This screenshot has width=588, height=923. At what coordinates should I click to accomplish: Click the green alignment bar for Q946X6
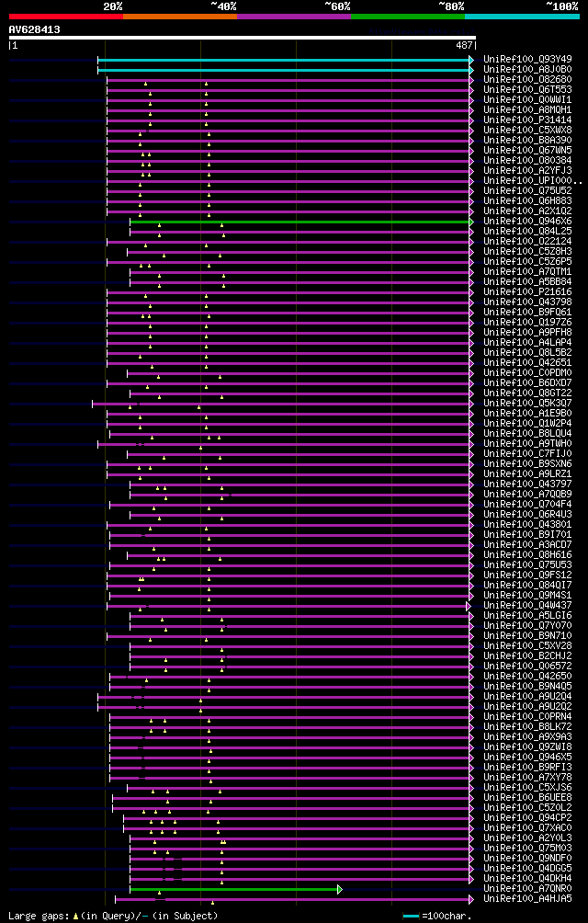pos(301,222)
